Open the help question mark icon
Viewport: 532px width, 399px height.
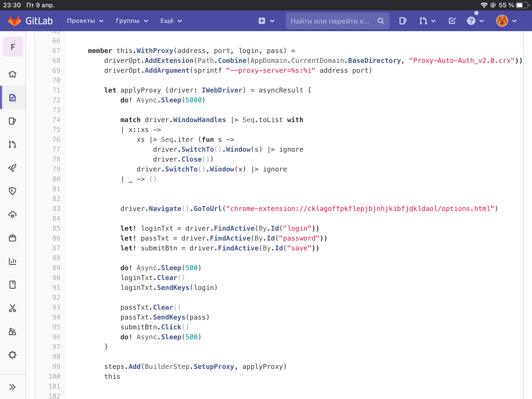coord(471,21)
